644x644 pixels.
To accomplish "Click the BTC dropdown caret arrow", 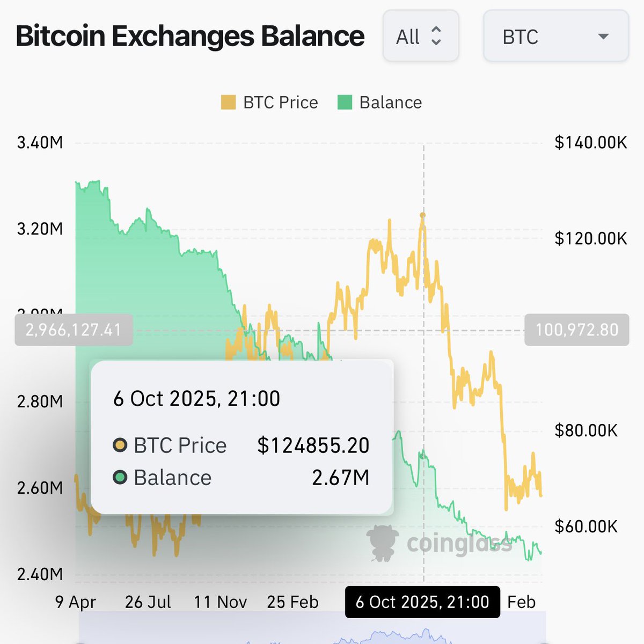I will tap(603, 36).
